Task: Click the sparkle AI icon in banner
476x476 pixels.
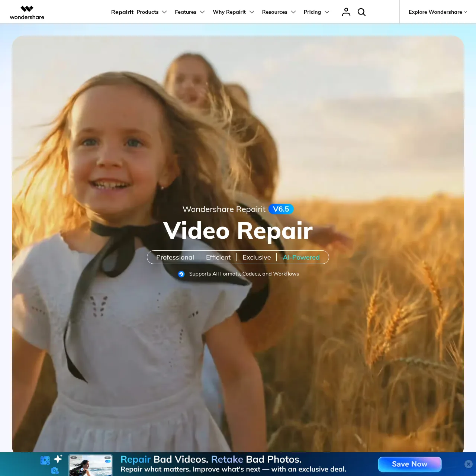Action: click(x=58, y=459)
